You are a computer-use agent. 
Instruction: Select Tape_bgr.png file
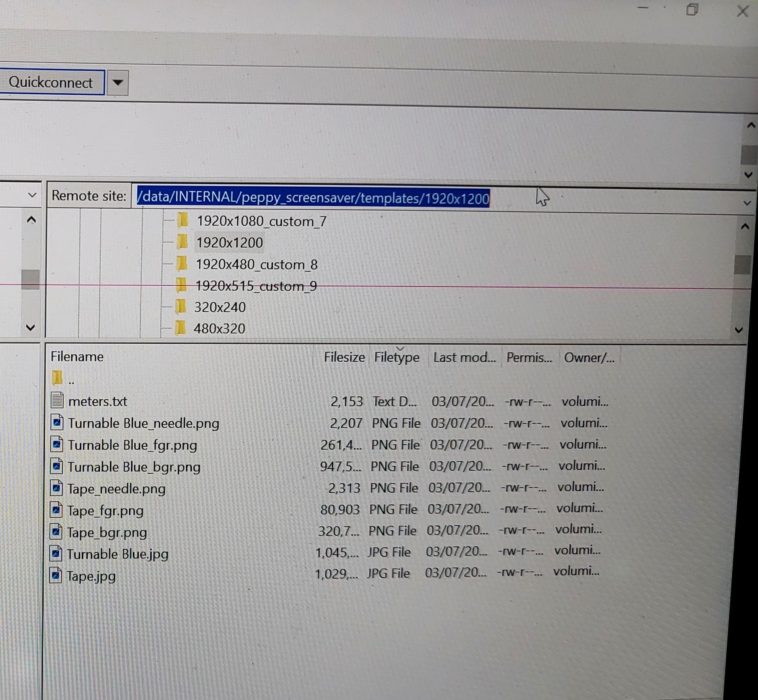(x=107, y=532)
